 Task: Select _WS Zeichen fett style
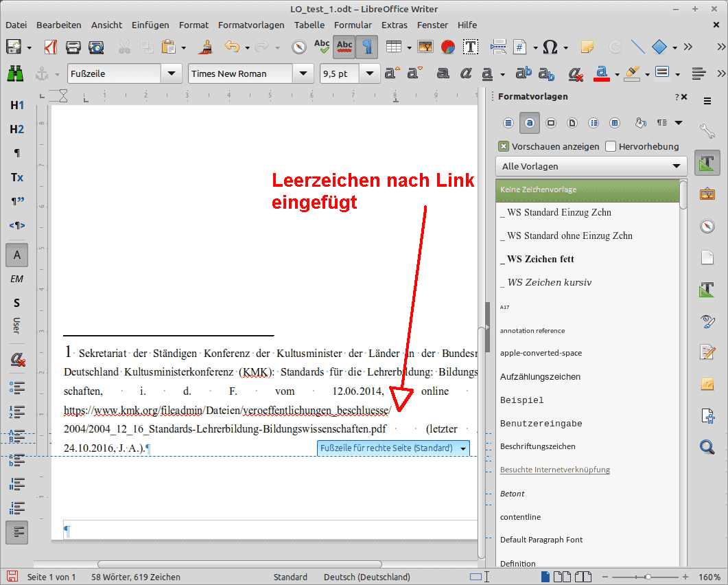588,260
